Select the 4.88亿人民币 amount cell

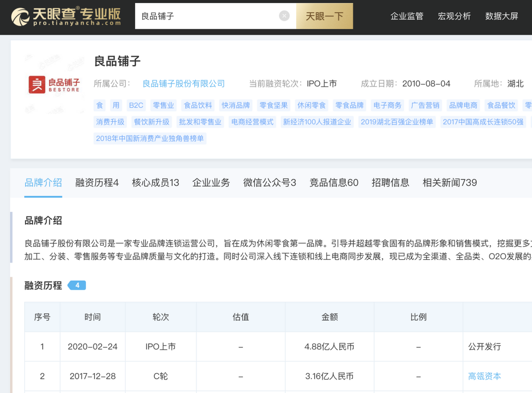[x=329, y=347]
